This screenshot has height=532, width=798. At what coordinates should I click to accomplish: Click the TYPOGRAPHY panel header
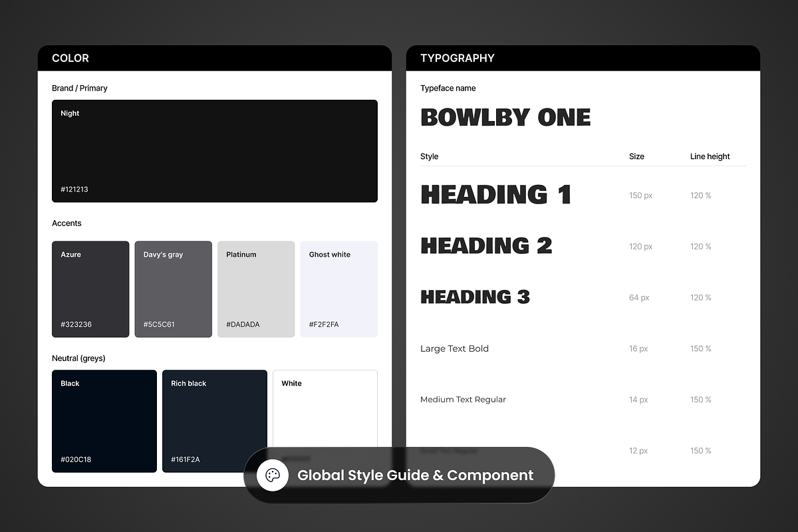(583, 58)
